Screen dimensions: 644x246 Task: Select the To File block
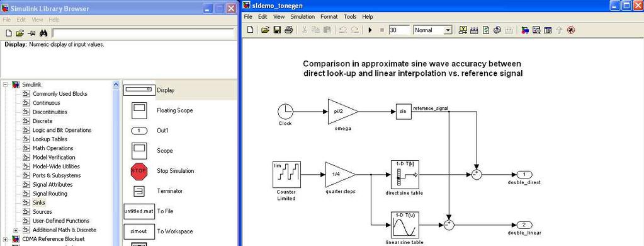tap(139, 211)
